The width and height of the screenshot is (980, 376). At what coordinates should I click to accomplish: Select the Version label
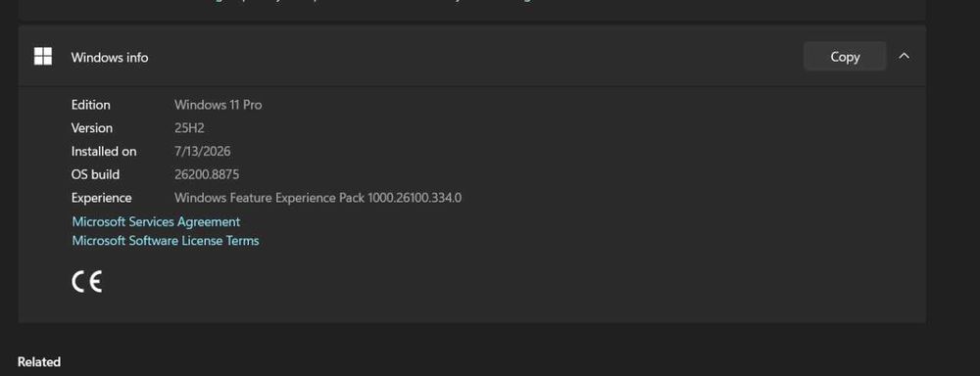[x=92, y=128]
